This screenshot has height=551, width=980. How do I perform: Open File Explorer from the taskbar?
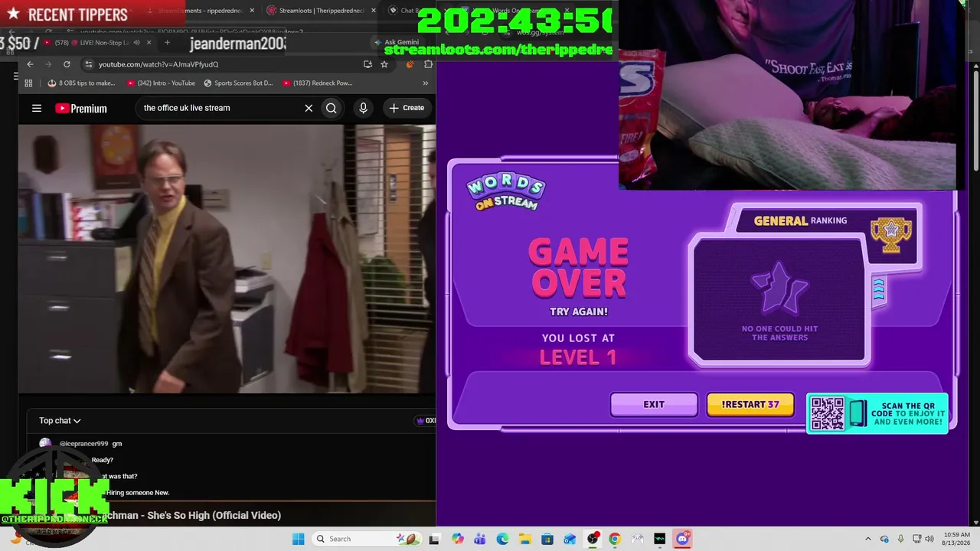pyautogui.click(x=525, y=539)
